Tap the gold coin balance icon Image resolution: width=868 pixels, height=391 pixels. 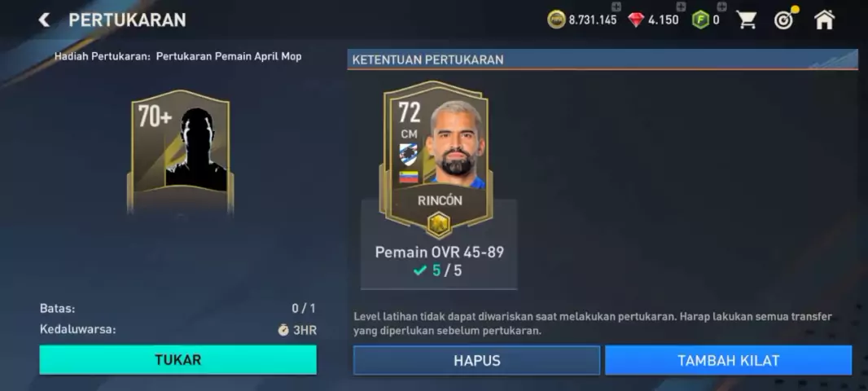pos(556,20)
